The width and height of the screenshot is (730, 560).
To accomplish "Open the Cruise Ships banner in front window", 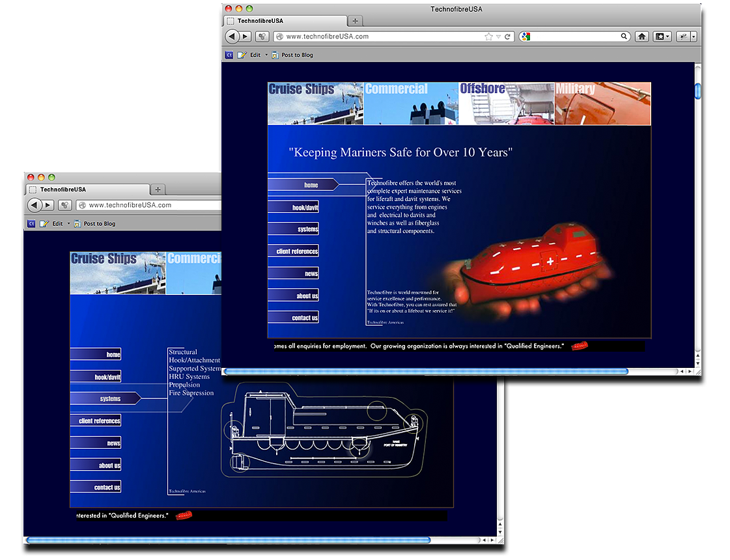I will tap(315, 104).
